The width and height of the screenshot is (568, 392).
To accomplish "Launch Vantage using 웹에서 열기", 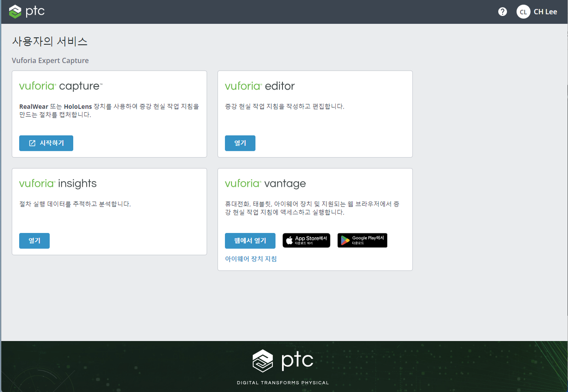I will pyautogui.click(x=250, y=241).
